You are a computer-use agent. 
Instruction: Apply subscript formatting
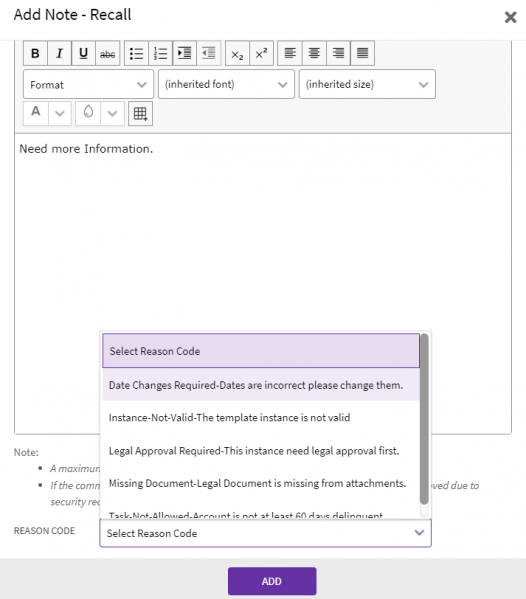(237, 53)
